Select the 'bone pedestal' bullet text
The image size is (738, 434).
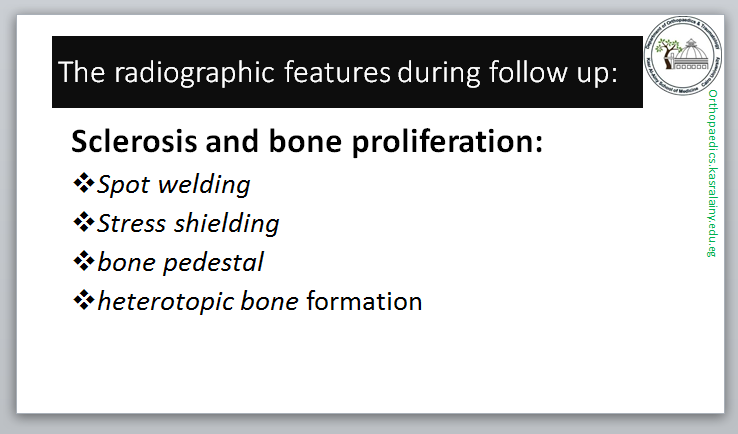(x=181, y=262)
